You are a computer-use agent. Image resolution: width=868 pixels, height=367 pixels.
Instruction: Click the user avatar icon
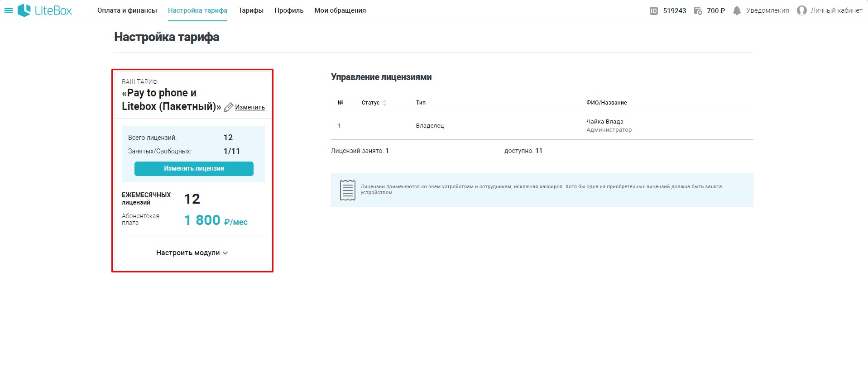801,10
